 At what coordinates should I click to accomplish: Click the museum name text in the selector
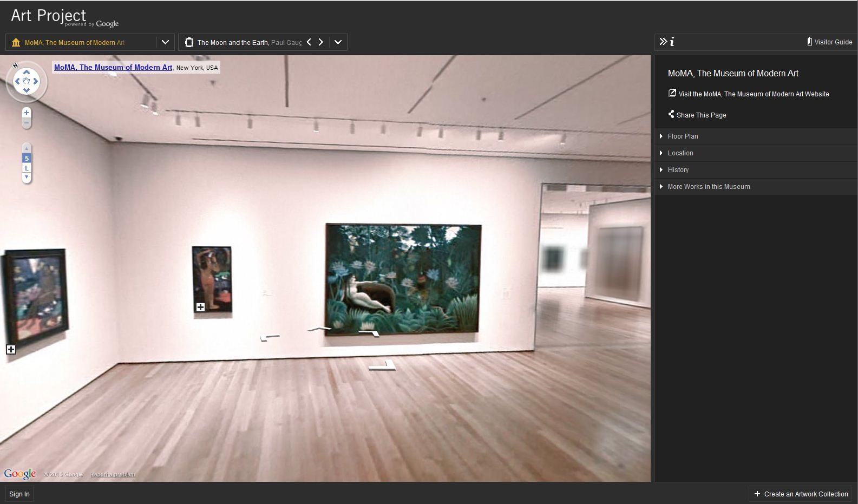[75, 43]
